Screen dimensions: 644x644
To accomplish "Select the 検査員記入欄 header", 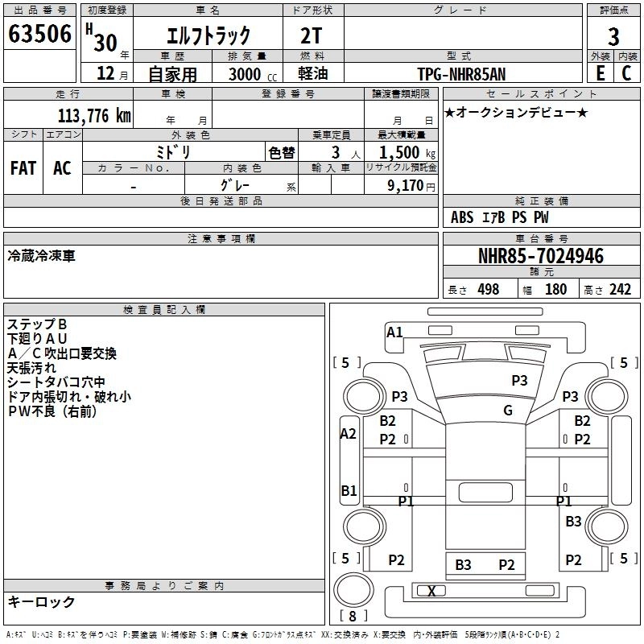I will pos(164,310).
